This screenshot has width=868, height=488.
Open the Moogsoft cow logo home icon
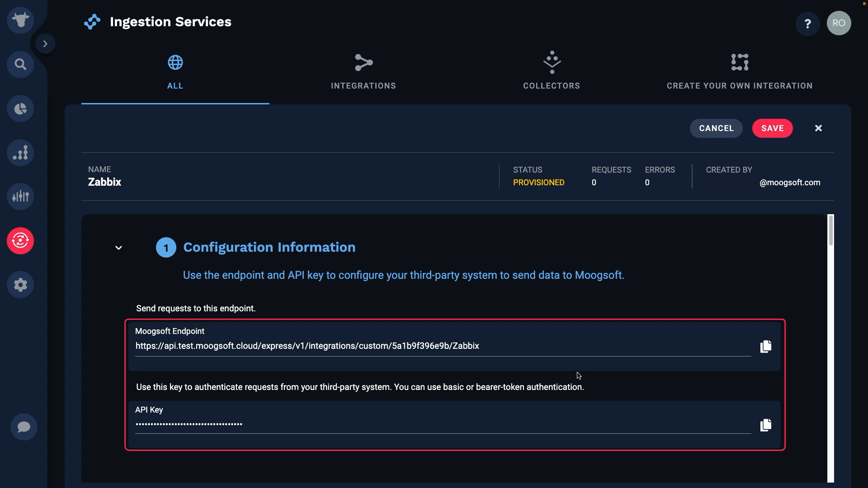click(20, 20)
